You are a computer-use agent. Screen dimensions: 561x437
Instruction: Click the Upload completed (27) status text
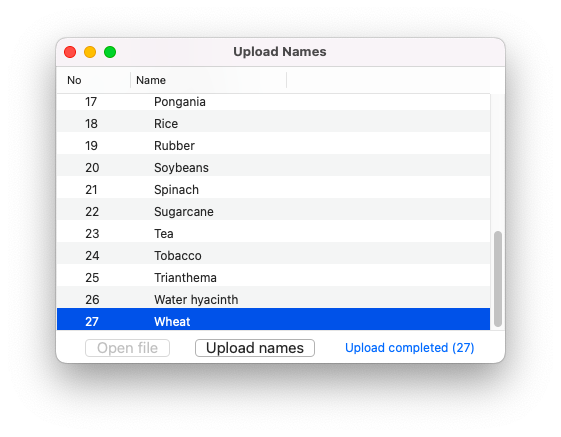coord(410,348)
